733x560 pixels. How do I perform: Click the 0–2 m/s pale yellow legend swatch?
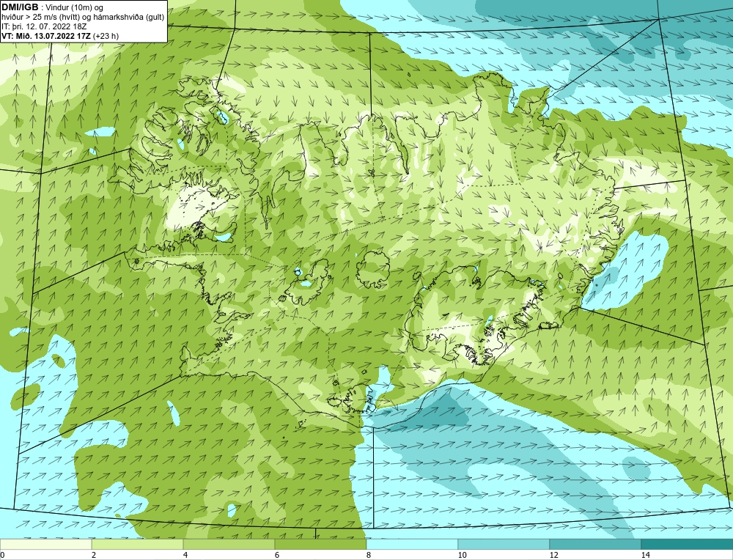point(45,544)
